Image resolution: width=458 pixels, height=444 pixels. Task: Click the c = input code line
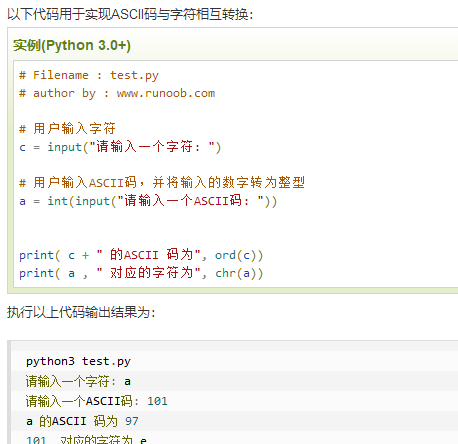[x=120, y=147]
